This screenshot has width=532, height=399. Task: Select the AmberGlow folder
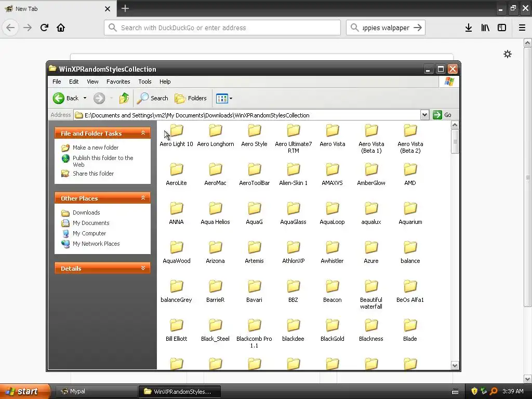point(371,175)
